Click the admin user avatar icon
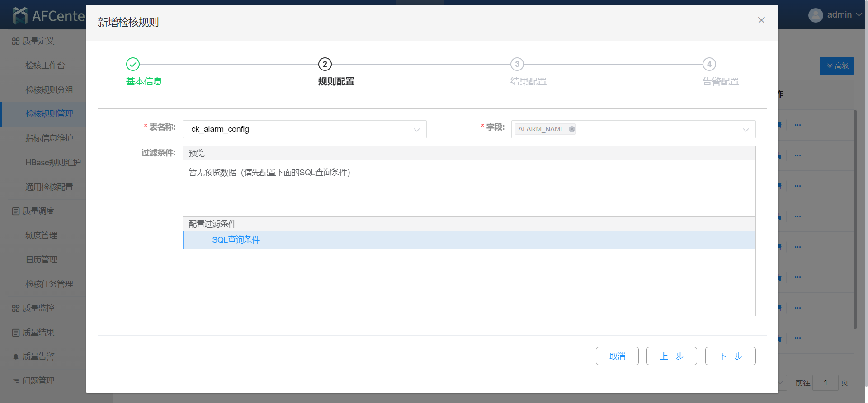Screen dimensions: 868x403 pyautogui.click(x=816, y=15)
